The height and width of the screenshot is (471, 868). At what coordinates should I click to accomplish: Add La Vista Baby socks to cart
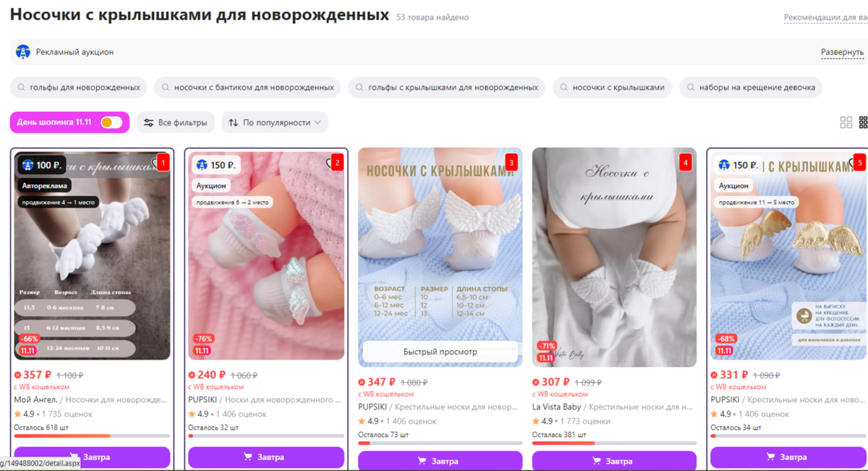[614, 461]
